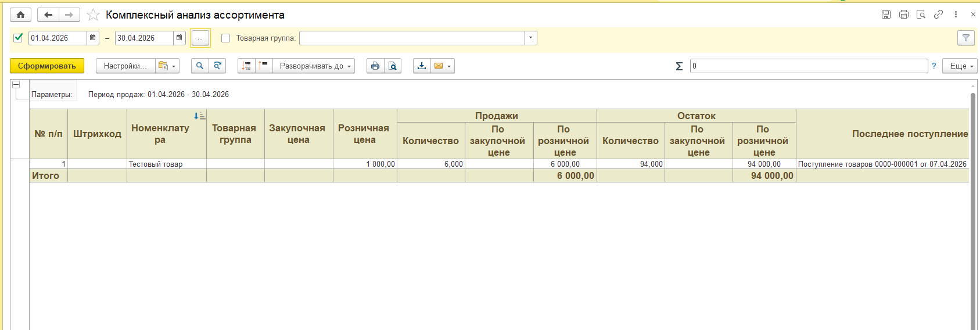Open the Еще menu
980x330 pixels.
click(960, 66)
